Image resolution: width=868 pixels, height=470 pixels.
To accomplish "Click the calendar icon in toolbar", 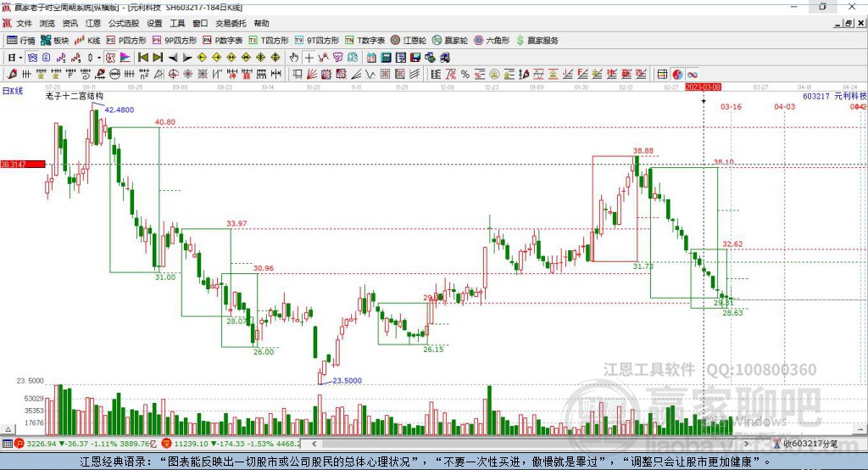I will click(371, 58).
